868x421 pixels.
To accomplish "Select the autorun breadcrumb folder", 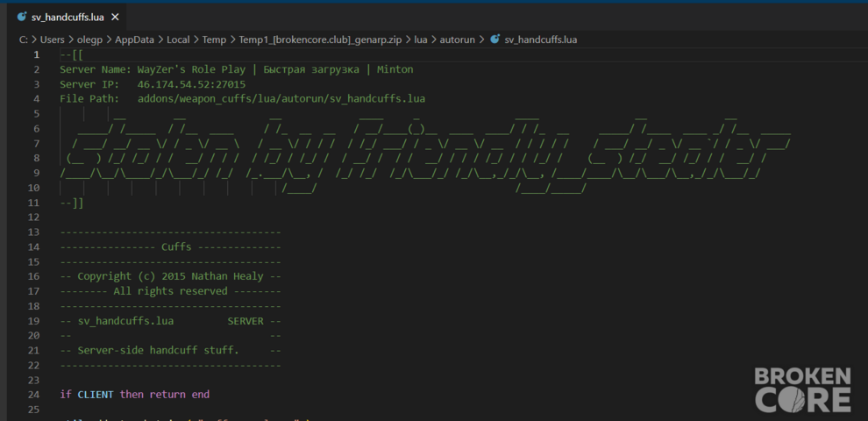I will (x=457, y=39).
